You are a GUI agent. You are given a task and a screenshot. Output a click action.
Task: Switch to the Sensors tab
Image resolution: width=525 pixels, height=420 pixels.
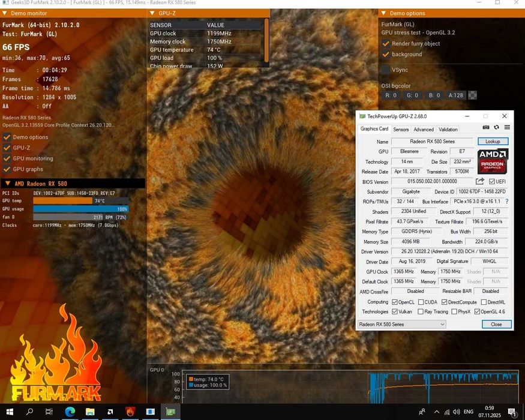[401, 129]
